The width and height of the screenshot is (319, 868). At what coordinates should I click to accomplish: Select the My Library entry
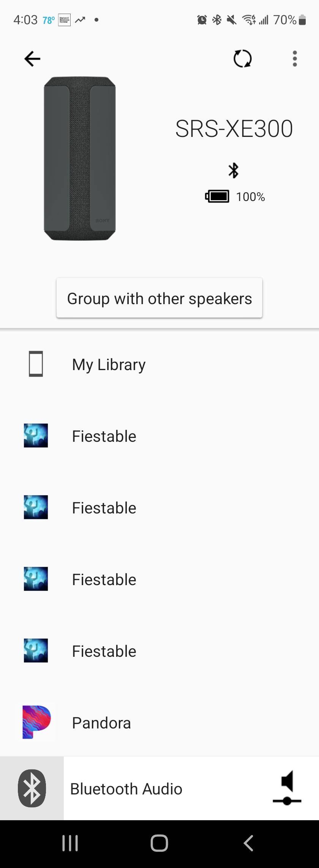[109, 365]
